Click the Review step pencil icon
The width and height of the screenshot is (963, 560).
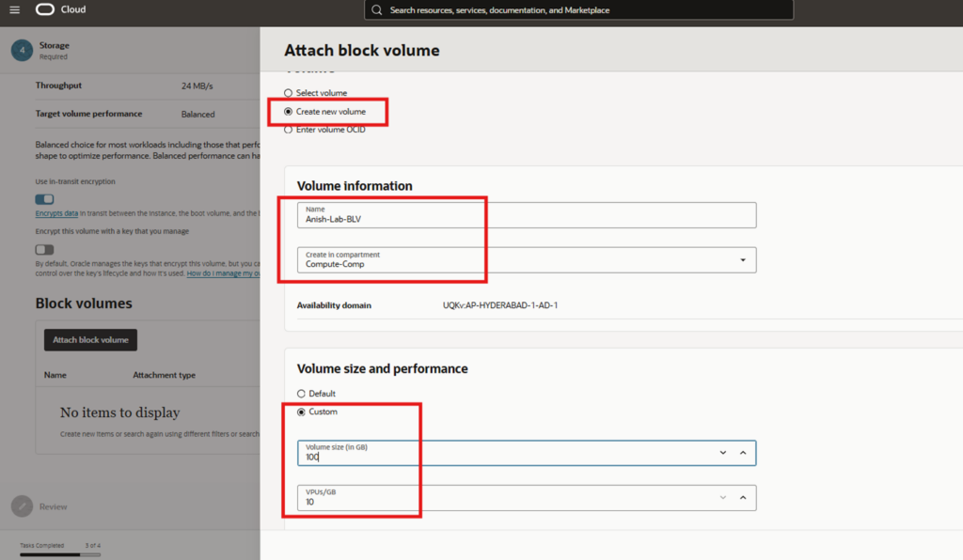click(22, 506)
